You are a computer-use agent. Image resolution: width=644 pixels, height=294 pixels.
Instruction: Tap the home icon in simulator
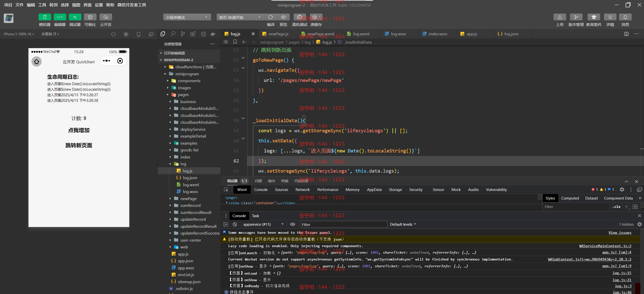tap(37, 61)
